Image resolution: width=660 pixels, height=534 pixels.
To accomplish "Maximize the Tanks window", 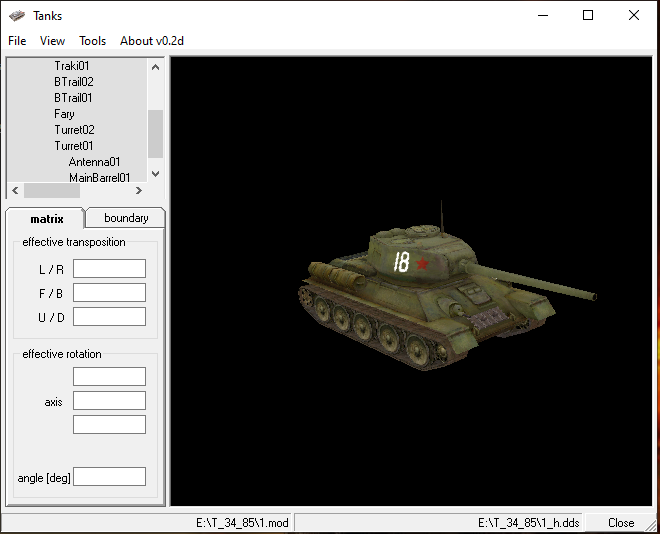I will point(588,16).
